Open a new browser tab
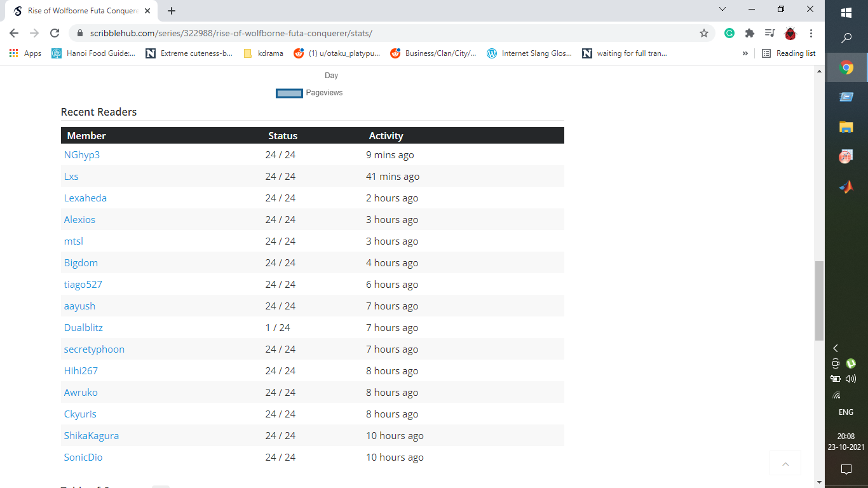The height and width of the screenshot is (488, 868). pyautogui.click(x=172, y=11)
